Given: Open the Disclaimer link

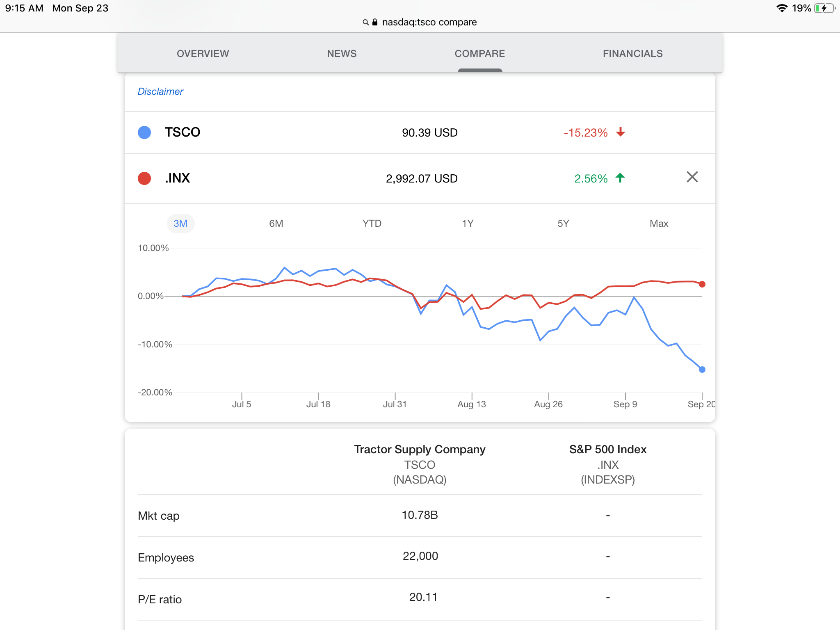Looking at the screenshot, I should (x=160, y=91).
